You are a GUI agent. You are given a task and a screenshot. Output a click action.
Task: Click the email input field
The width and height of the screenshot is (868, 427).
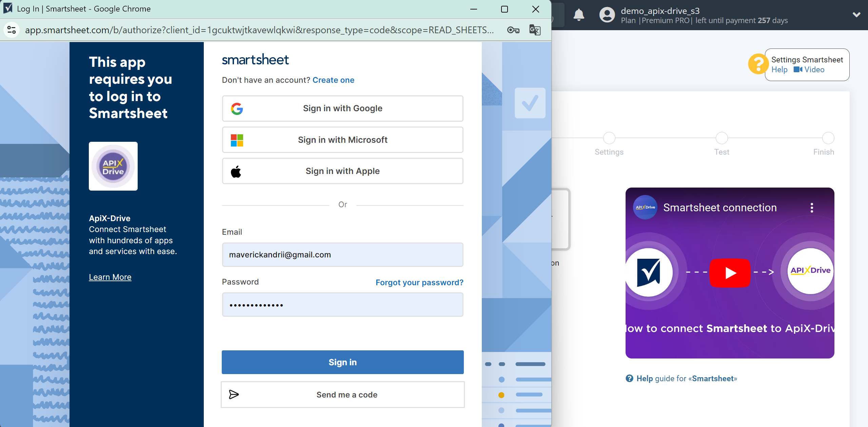(x=343, y=254)
